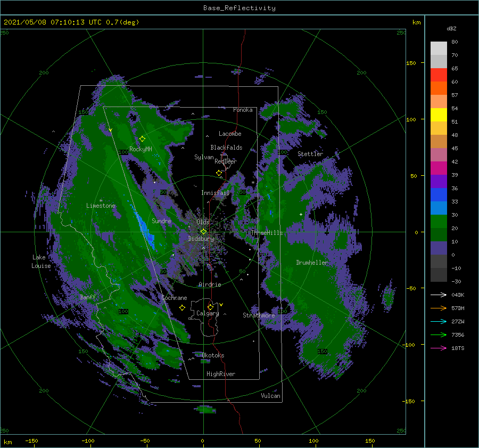Image resolution: width=479 pixels, height=448 pixels.
Task: Click the bright blue swatch between 36 and 33 dBZ
Action: (x=439, y=195)
